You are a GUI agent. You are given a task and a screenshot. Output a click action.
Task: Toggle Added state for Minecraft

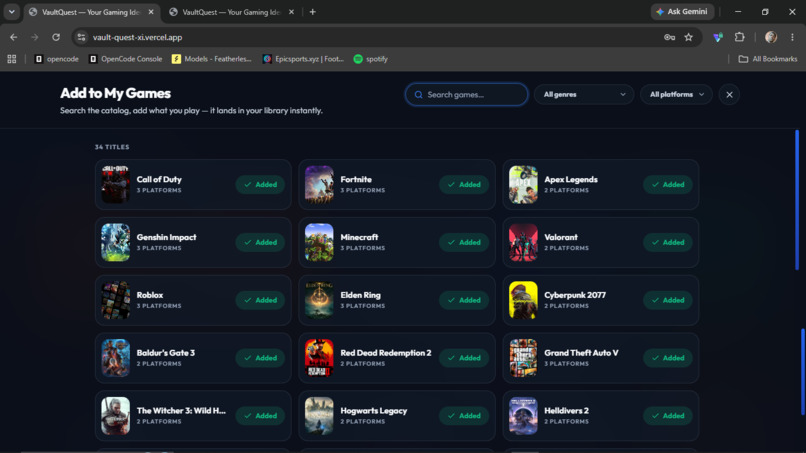[464, 242]
